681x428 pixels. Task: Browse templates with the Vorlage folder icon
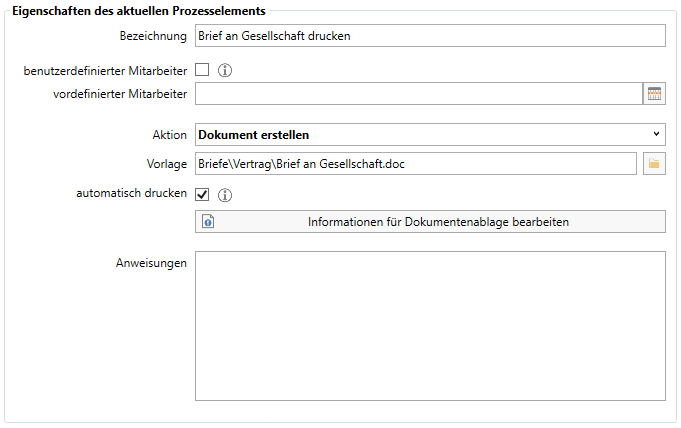(x=654, y=164)
